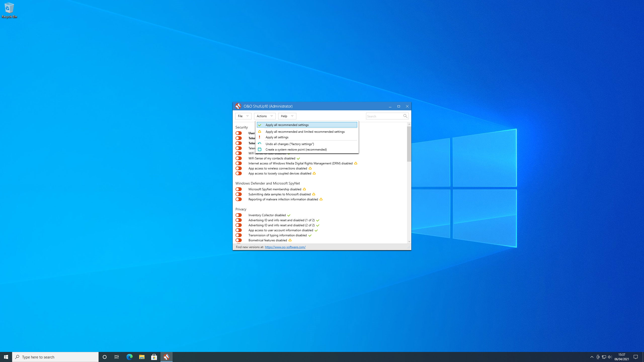Click the network icon in system tray
The height and width of the screenshot is (362, 644).
[604, 357]
